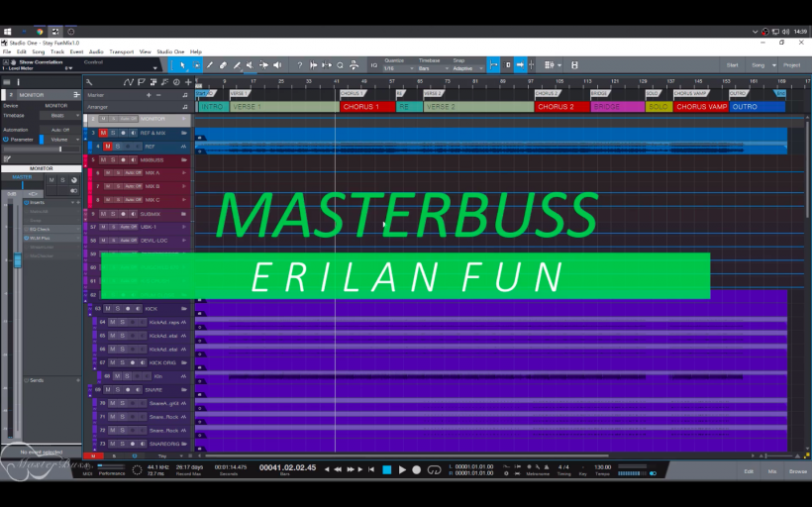Click the save disk icon in toolbar

click(574, 65)
